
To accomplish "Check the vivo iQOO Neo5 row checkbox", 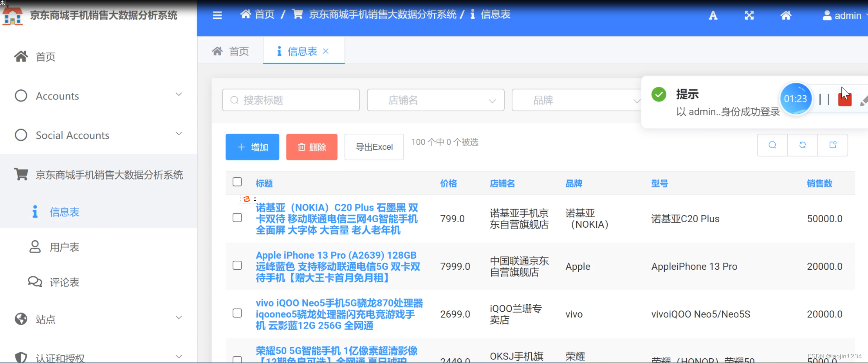I will coord(237,313).
